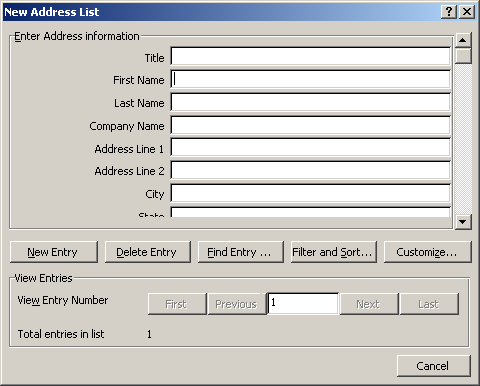Open Filter and Sort options

[333, 252]
